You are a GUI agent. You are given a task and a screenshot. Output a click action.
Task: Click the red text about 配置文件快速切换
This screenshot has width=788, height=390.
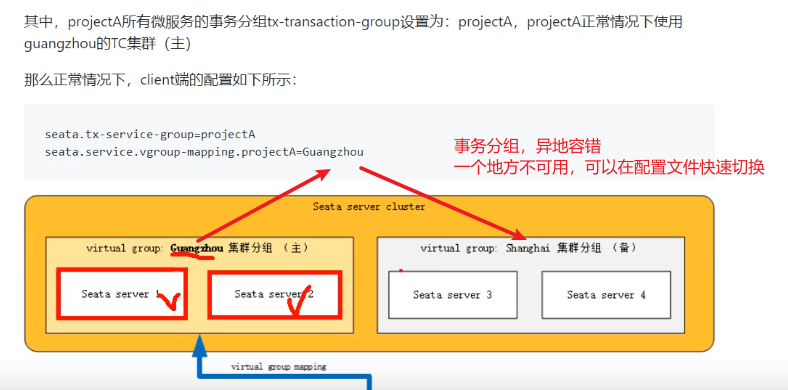(609, 168)
